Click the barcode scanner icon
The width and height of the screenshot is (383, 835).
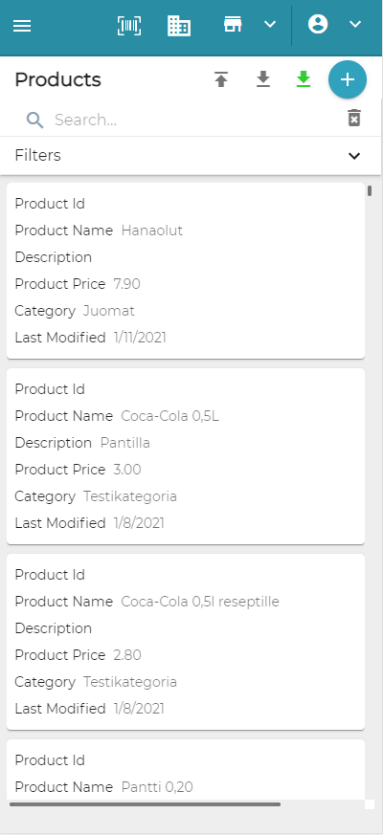click(129, 26)
